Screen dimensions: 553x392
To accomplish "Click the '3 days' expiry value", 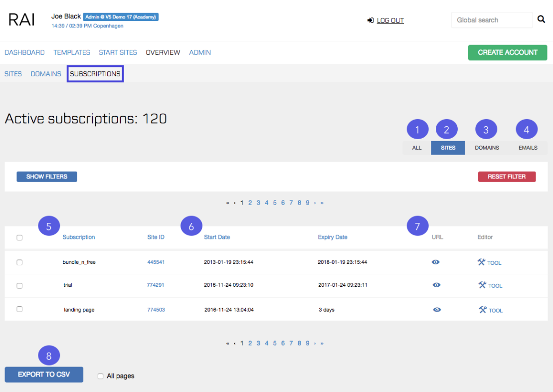I will pos(327,310).
